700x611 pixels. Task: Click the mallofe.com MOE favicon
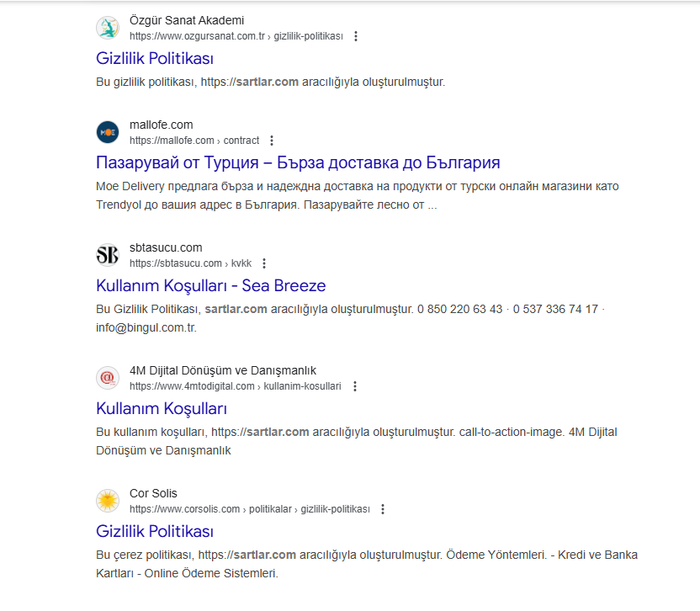[108, 132]
